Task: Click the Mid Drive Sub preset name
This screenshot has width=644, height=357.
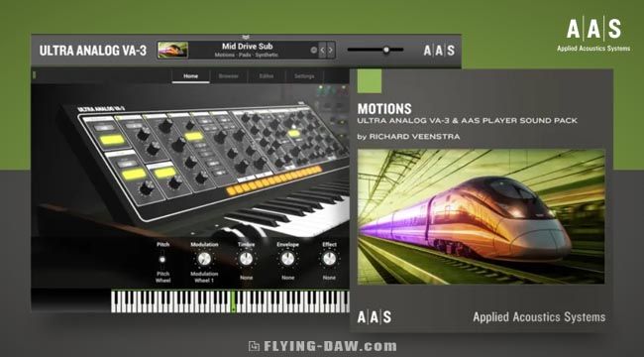Action: point(248,46)
